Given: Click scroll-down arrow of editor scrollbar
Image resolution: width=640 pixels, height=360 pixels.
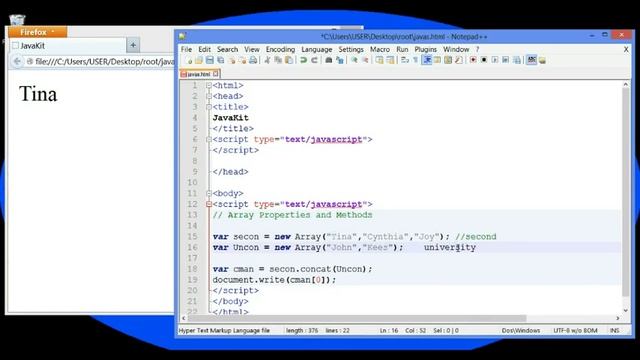Looking at the screenshot, I should click(626, 311).
